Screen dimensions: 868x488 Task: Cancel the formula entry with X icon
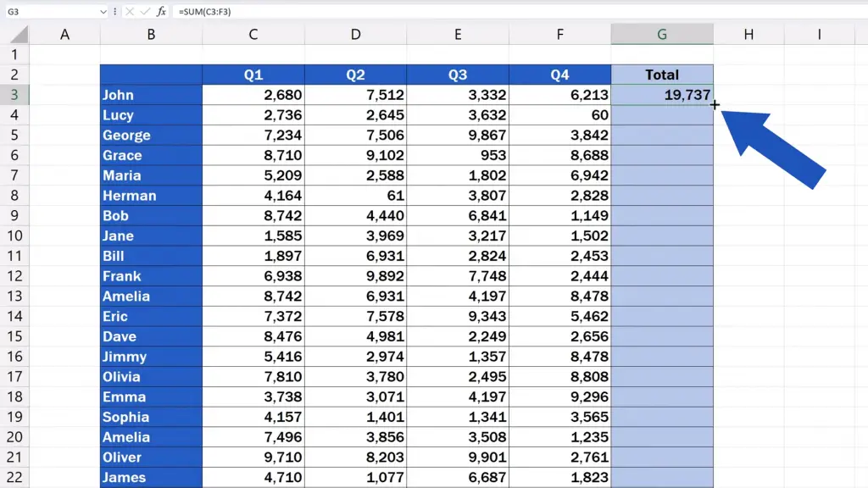(x=130, y=11)
